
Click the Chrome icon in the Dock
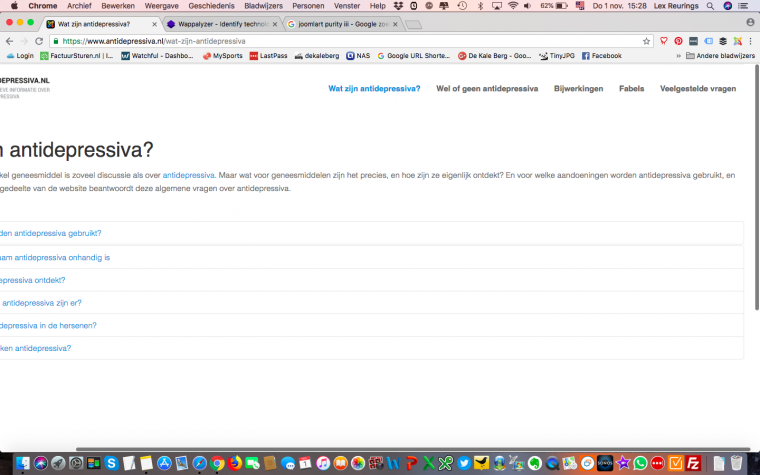tap(217, 463)
